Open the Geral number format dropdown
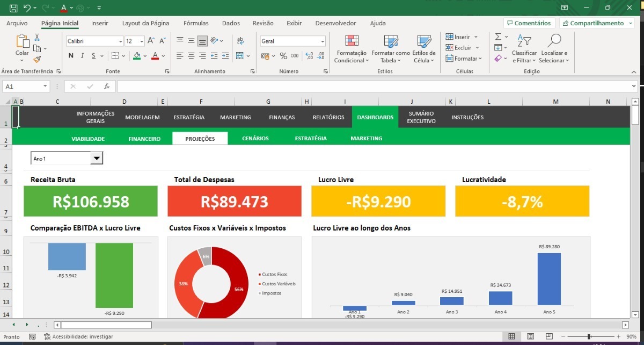Image resolution: width=644 pixels, height=345 pixels. click(x=322, y=41)
